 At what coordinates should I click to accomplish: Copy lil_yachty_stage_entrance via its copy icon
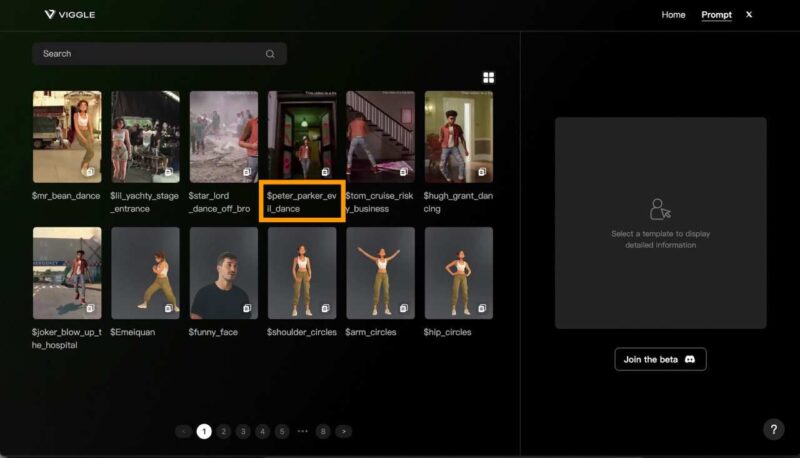point(169,172)
